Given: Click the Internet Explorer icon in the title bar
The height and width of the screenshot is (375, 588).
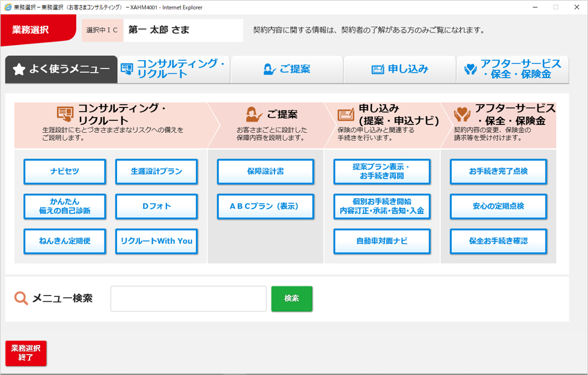Looking at the screenshot, I should click(x=7, y=7).
